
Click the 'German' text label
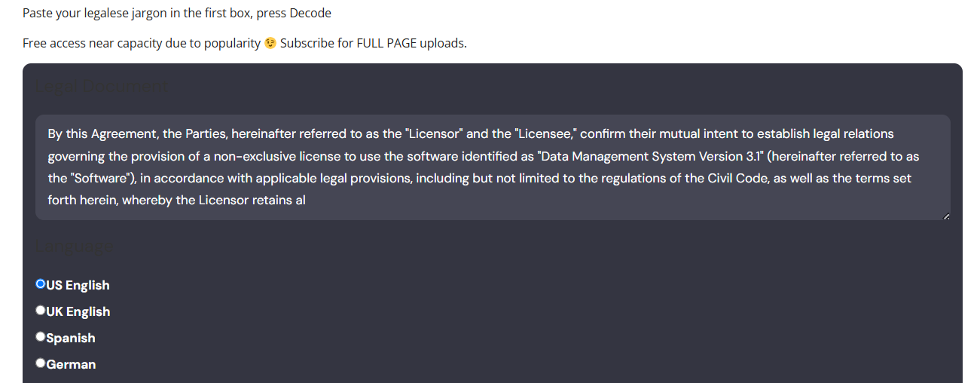71,364
